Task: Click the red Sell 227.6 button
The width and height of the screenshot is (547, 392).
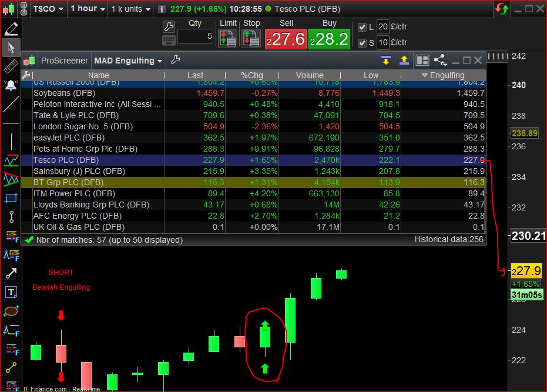Action: (286, 39)
